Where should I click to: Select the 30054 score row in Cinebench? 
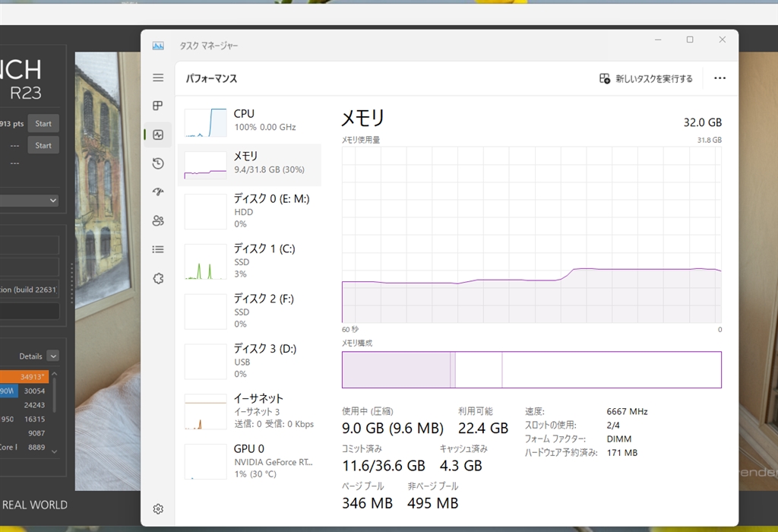click(24, 391)
